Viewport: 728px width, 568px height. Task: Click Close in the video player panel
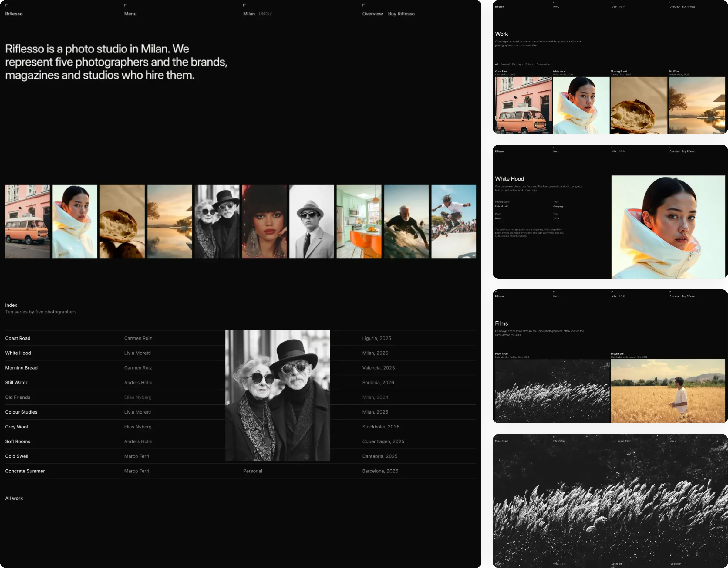[673, 441]
